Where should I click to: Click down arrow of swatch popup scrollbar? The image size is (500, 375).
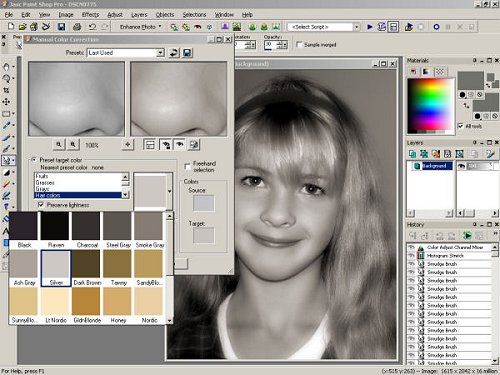tap(170, 320)
